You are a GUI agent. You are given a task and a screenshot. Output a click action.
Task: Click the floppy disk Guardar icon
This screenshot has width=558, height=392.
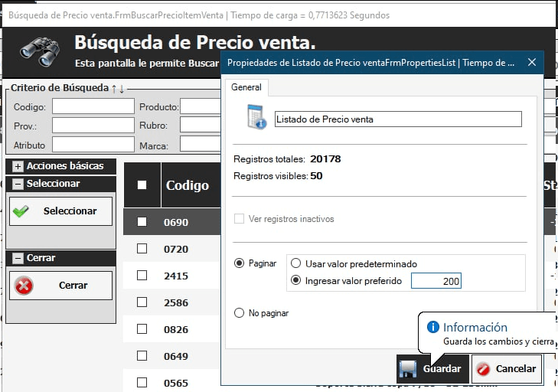[409, 369]
